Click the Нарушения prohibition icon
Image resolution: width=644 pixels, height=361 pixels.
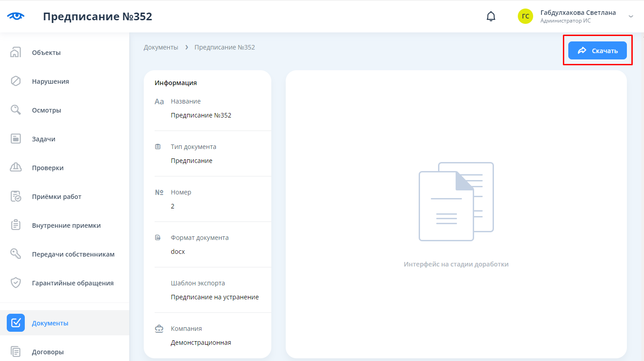16,81
